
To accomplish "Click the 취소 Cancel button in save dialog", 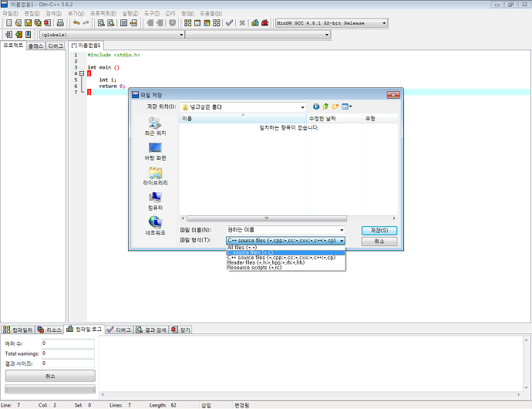I will 379,242.
